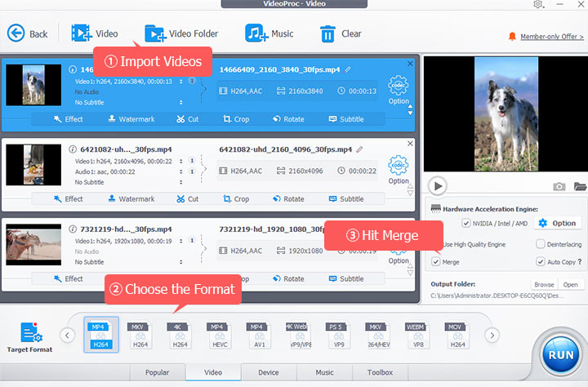Show next format presets
The width and height of the screenshot is (588, 387).
click(492, 335)
